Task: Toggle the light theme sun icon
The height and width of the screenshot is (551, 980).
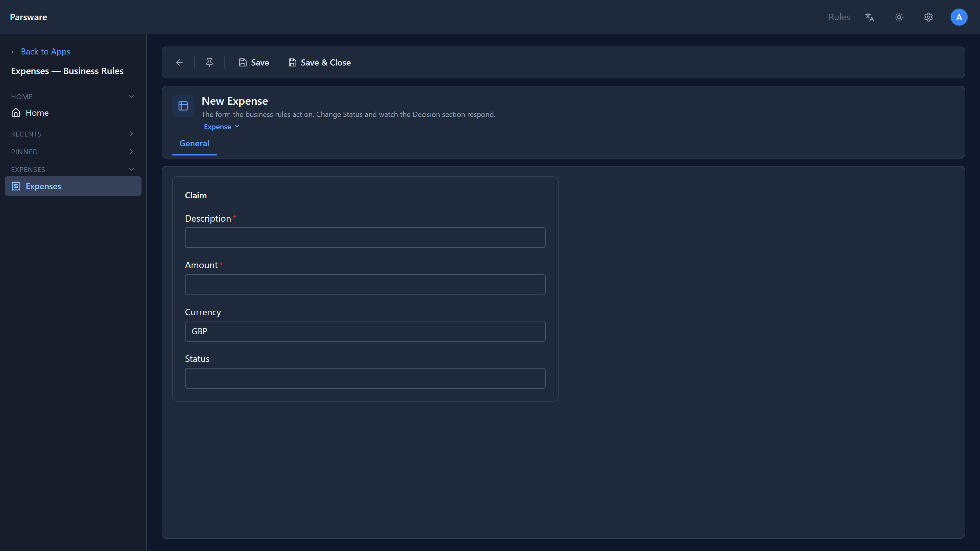Action: click(899, 17)
